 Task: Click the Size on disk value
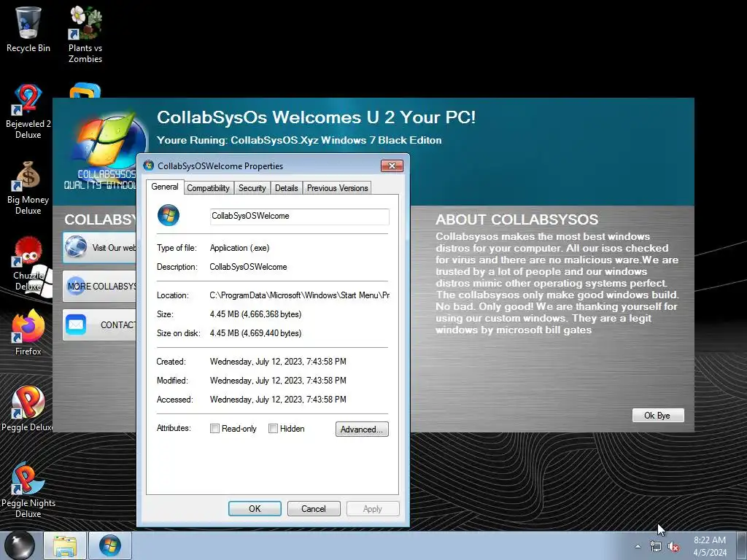tap(255, 333)
